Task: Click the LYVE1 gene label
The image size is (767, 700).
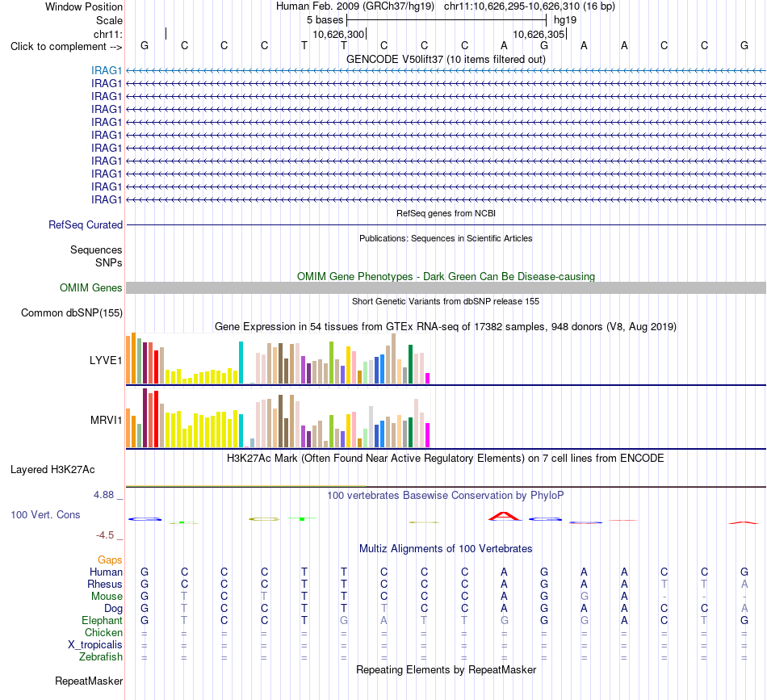Action: 106,361
